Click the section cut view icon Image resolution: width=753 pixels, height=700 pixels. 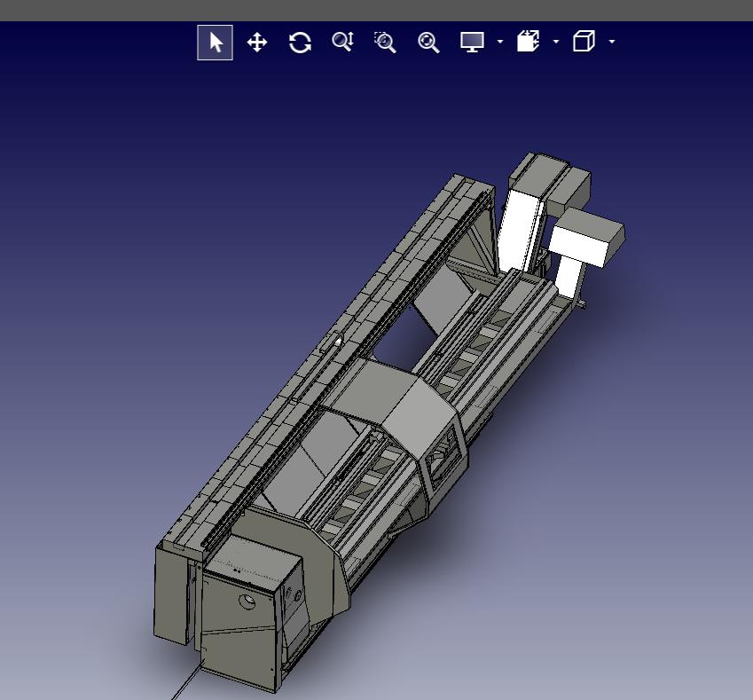[x=529, y=42]
